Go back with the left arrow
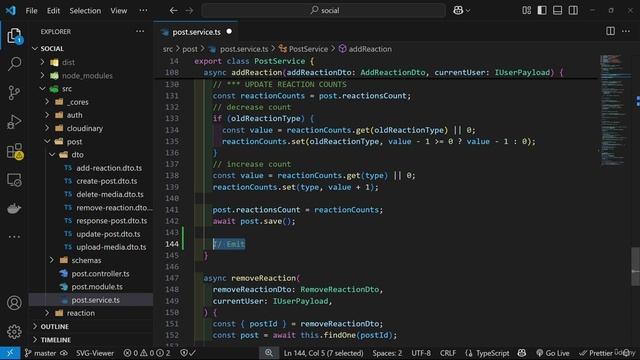 pos(173,10)
